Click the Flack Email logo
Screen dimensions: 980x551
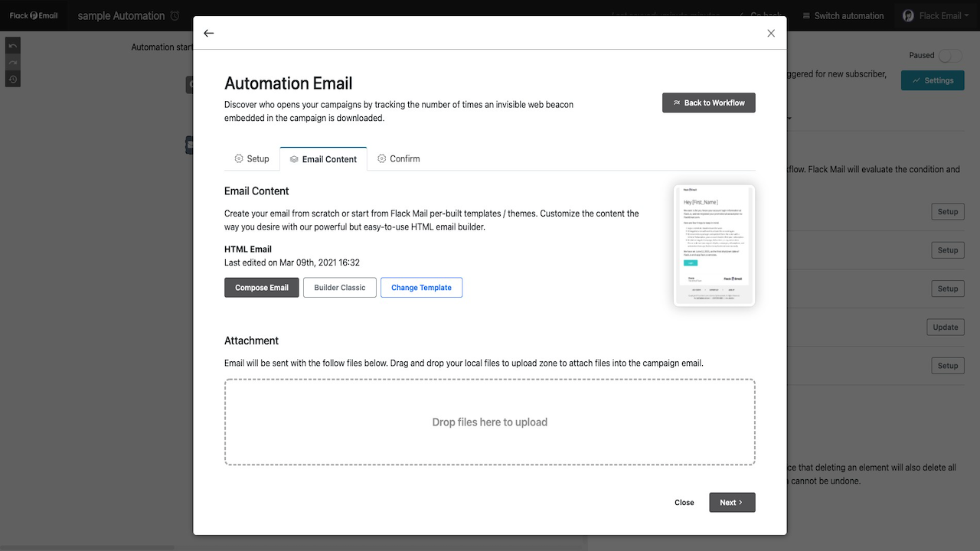pyautogui.click(x=34, y=15)
